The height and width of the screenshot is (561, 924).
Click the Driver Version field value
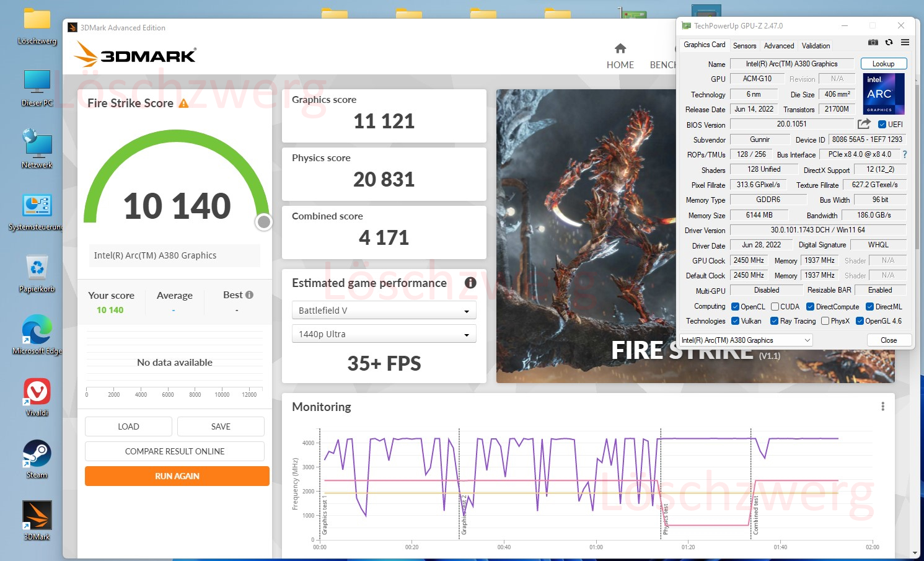(818, 230)
